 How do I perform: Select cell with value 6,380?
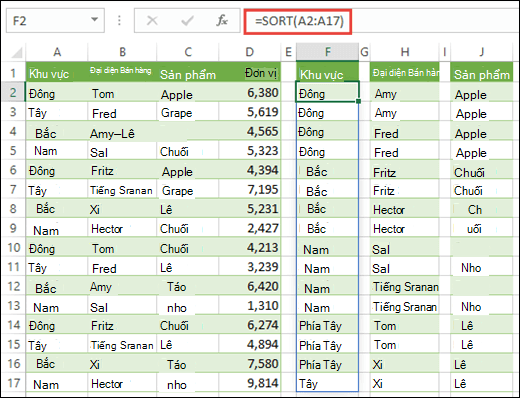[249, 92]
